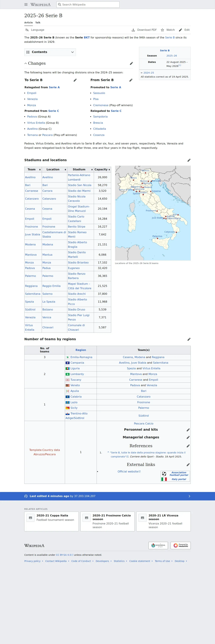Edit Number of teams by regions section
The image size is (215, 644).
point(189,339)
